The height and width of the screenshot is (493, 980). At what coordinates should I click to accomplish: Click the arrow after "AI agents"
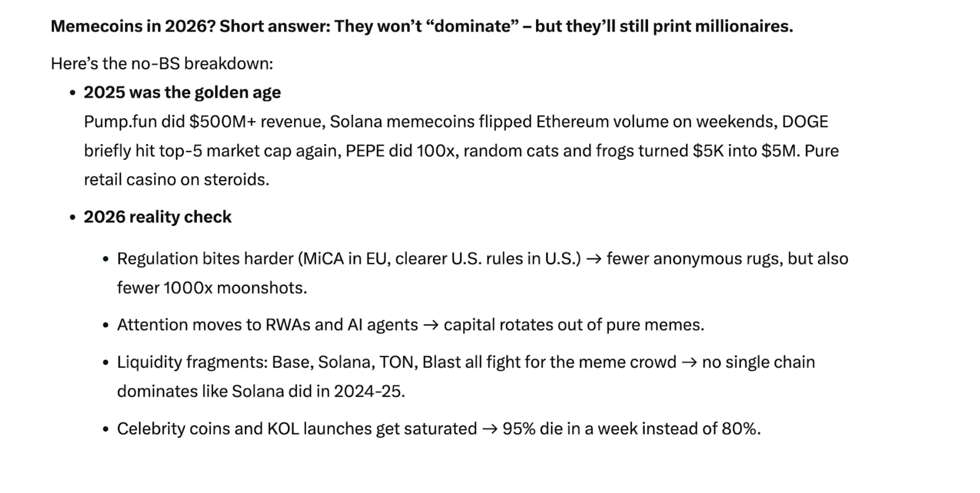coord(431,325)
